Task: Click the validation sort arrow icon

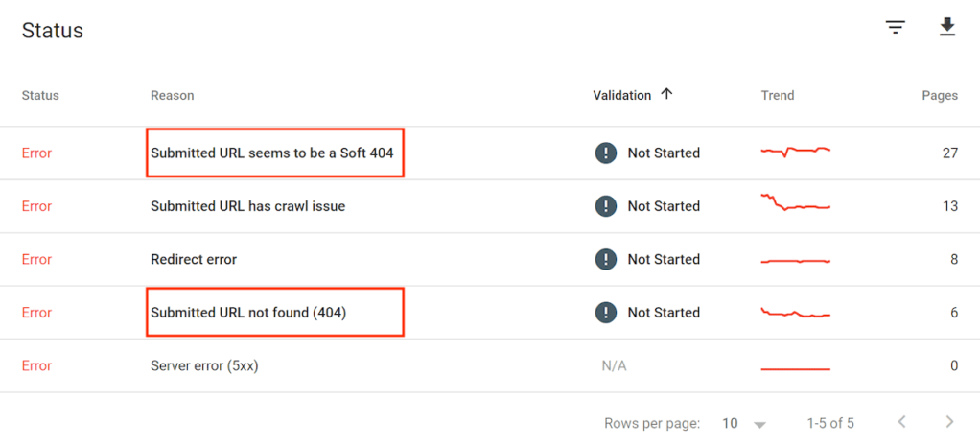Action: point(667,94)
